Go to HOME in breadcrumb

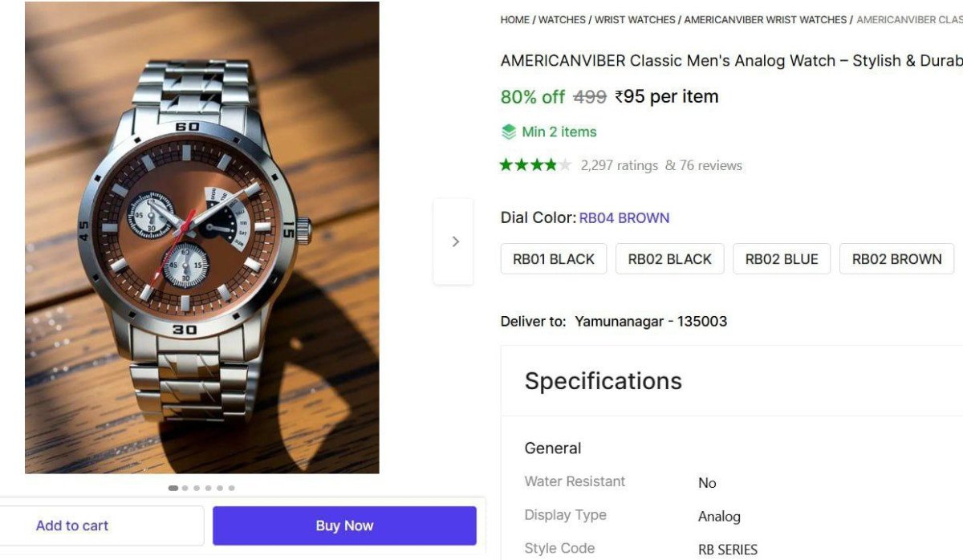[x=514, y=20]
